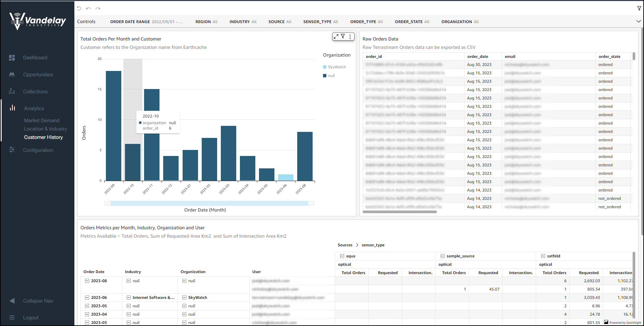Click the Opportunities binoculars icon
Viewport: 644px width, 326px height.
tap(12, 75)
